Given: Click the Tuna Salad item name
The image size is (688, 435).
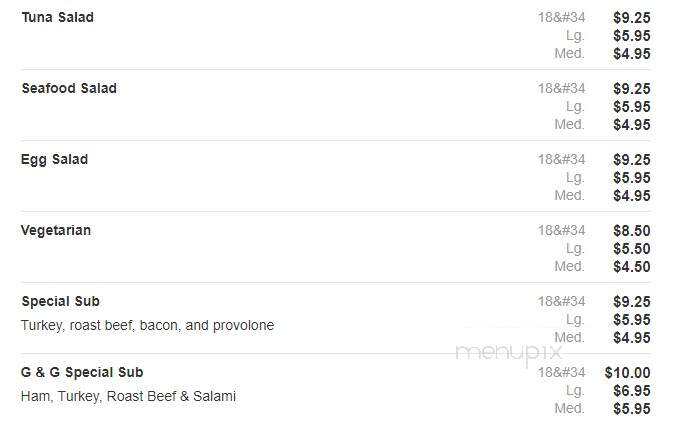Looking at the screenshot, I should [x=57, y=18].
